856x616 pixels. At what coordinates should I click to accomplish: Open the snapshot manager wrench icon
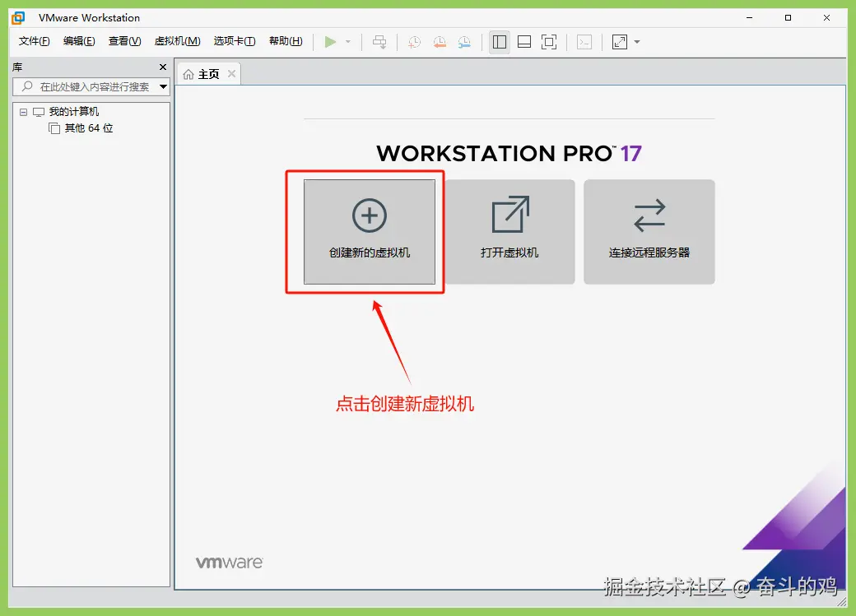point(464,42)
